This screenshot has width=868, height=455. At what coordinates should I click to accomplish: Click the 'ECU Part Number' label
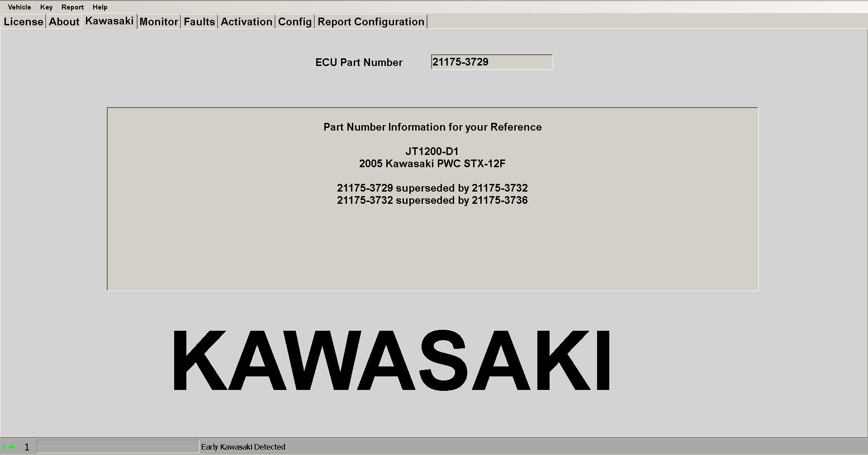[x=359, y=62]
